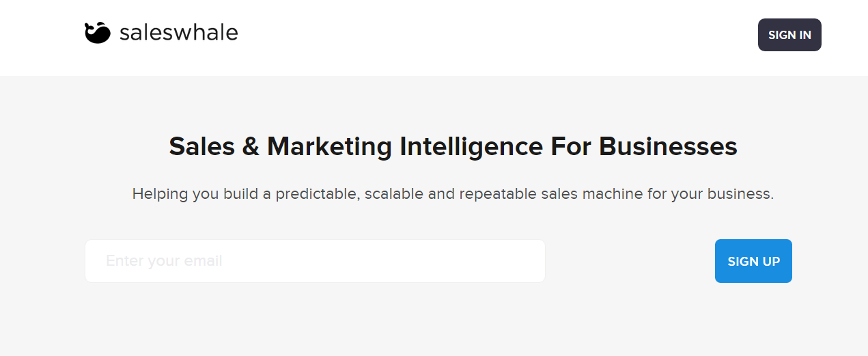Viewport: 868px width, 356px height.
Task: Click the Sales & Marketing Intelligence headline
Action: click(453, 147)
